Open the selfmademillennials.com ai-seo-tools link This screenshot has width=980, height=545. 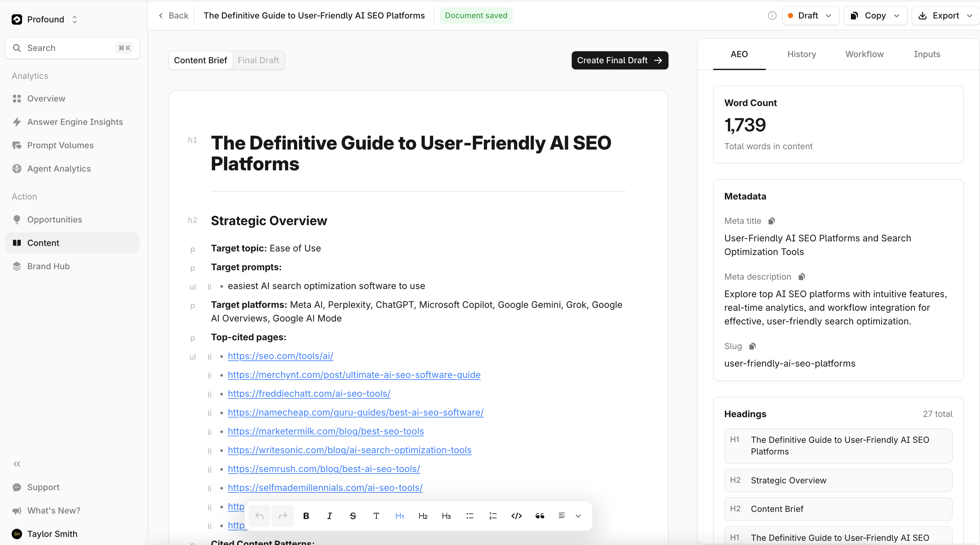point(325,488)
